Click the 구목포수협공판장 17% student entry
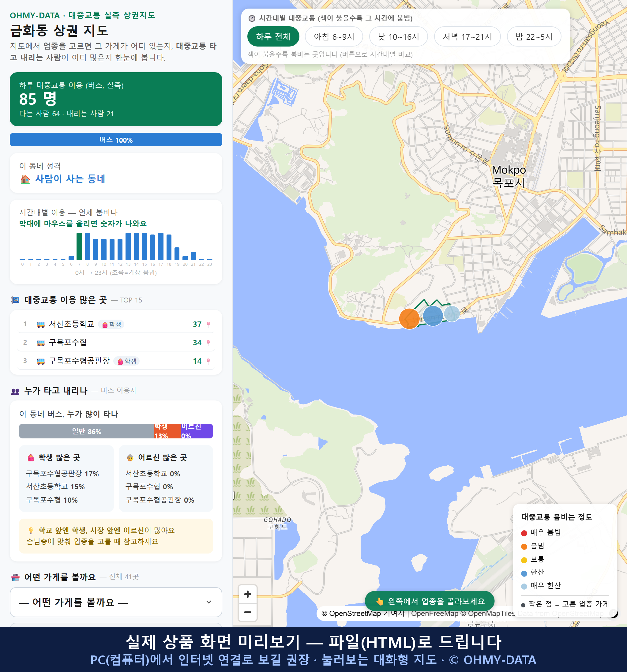This screenshot has height=672, width=627. [62, 474]
